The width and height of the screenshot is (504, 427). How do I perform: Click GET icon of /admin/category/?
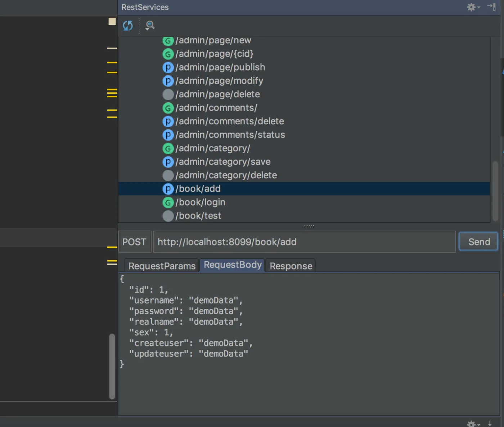tap(168, 148)
